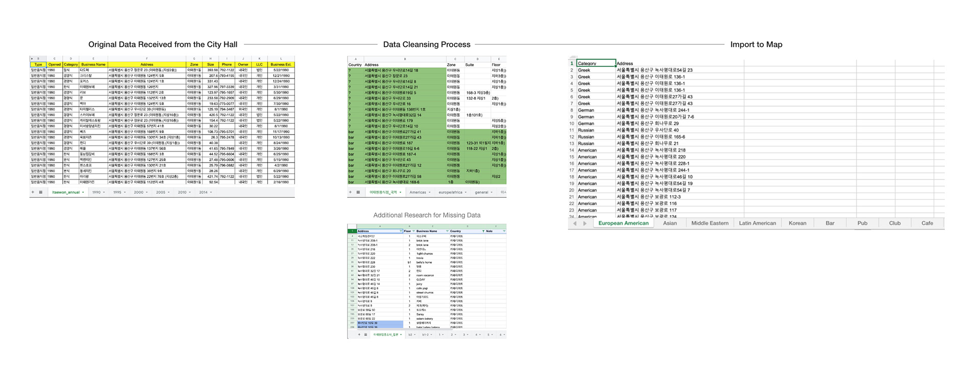The height and width of the screenshot is (388, 980).
Task: Click the yellow Business Name header cell
Action: pyautogui.click(x=93, y=64)
